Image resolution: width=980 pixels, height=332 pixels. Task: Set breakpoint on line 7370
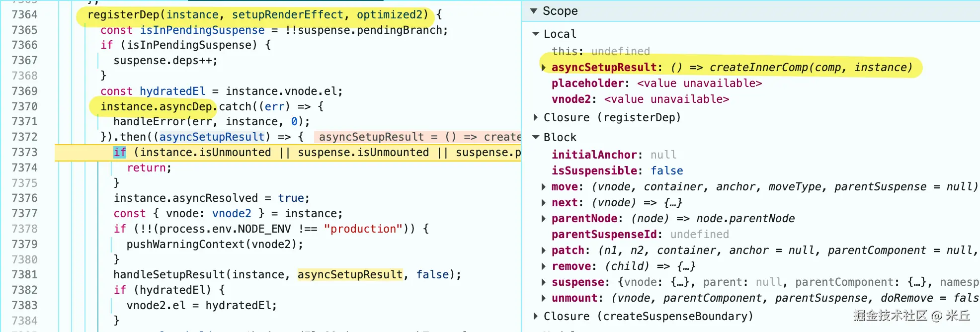point(25,106)
